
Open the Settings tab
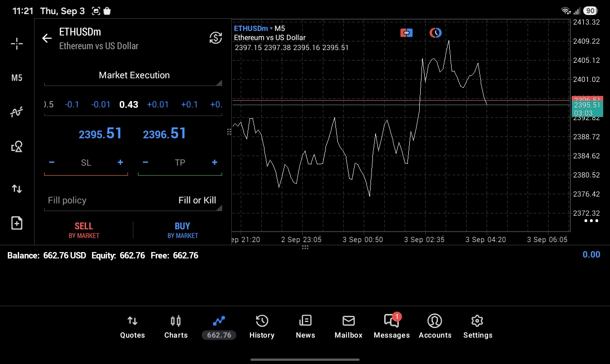tap(478, 327)
